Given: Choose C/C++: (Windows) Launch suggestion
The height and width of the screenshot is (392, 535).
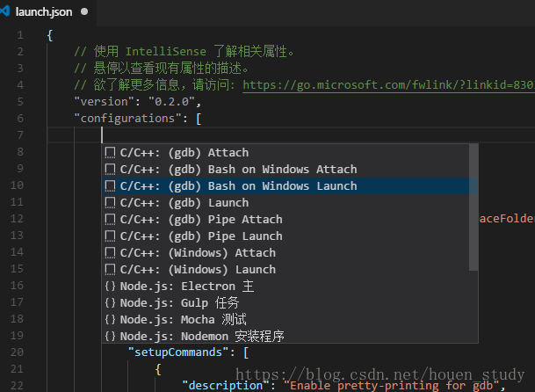Looking at the screenshot, I should [x=286, y=270].
